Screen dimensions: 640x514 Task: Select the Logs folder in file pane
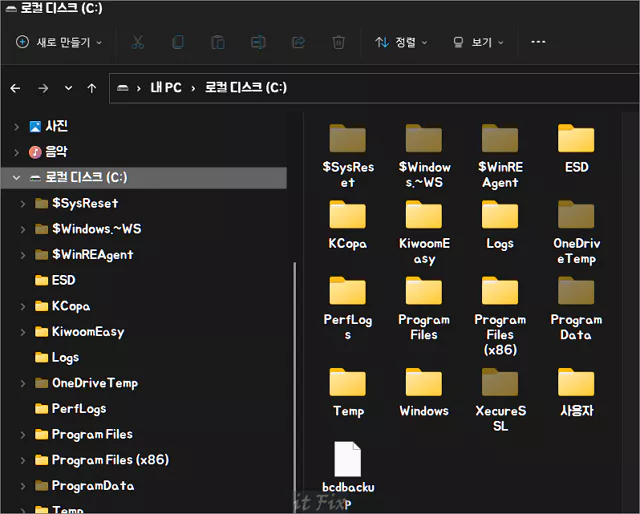pyautogui.click(x=500, y=215)
